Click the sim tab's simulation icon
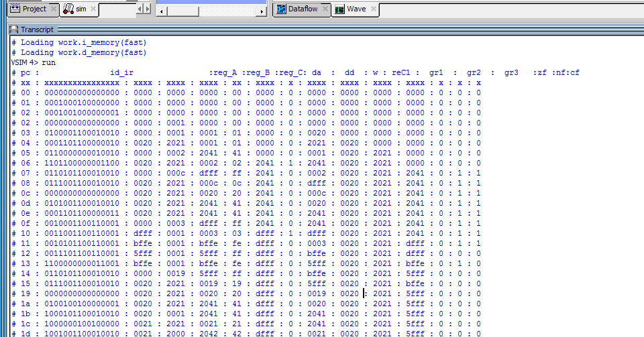The image size is (644, 337). tap(68, 9)
